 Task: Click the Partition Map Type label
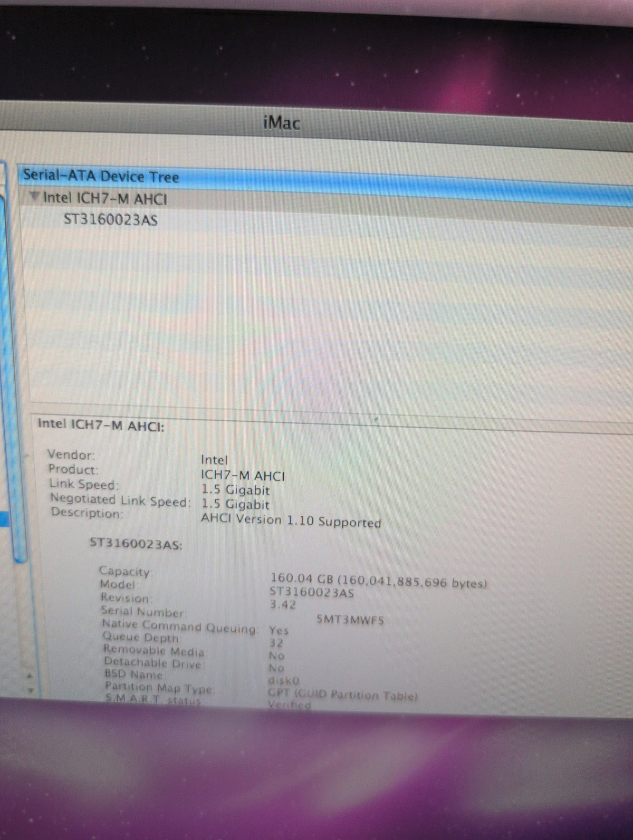(x=160, y=688)
